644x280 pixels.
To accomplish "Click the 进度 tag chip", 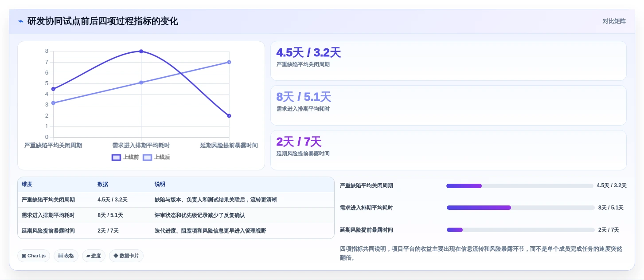I will (94, 256).
